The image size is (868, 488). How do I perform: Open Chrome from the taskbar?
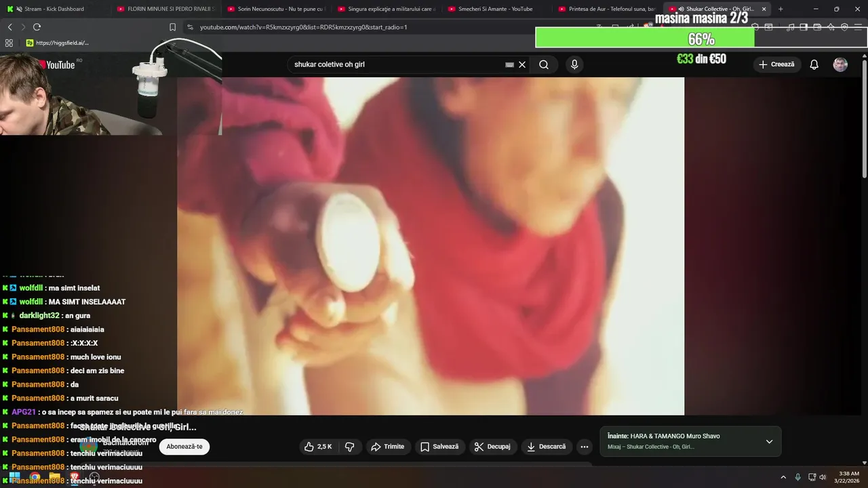pos(35,477)
